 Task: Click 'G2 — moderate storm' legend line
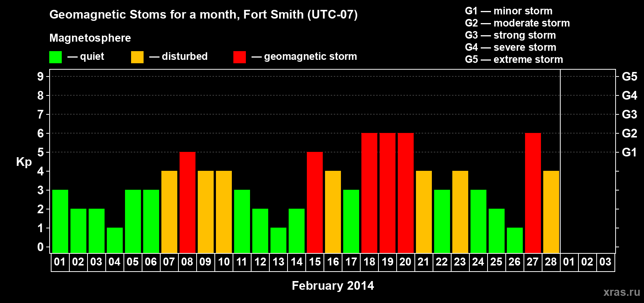pos(517,23)
